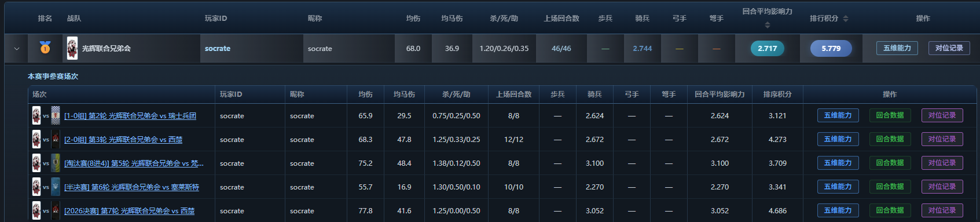Image resolution: width=980 pixels, height=222 pixels.
Task: Click the 场次 column header in matches table
Action: pos(39,94)
